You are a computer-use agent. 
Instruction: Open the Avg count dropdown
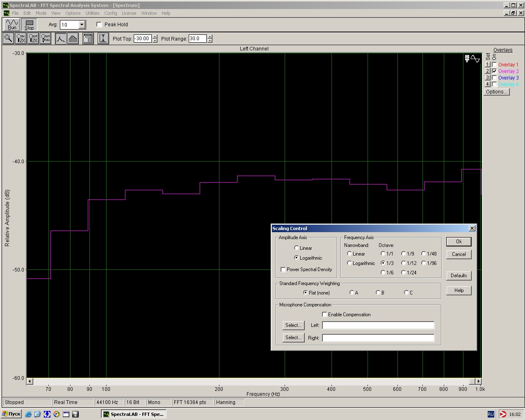point(82,25)
